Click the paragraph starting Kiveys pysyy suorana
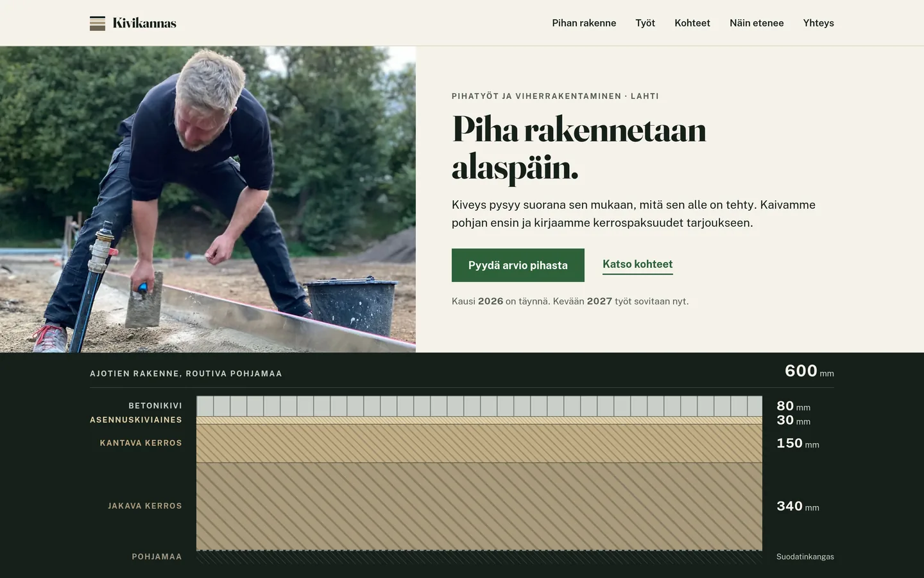This screenshot has width=924, height=578. tap(633, 214)
